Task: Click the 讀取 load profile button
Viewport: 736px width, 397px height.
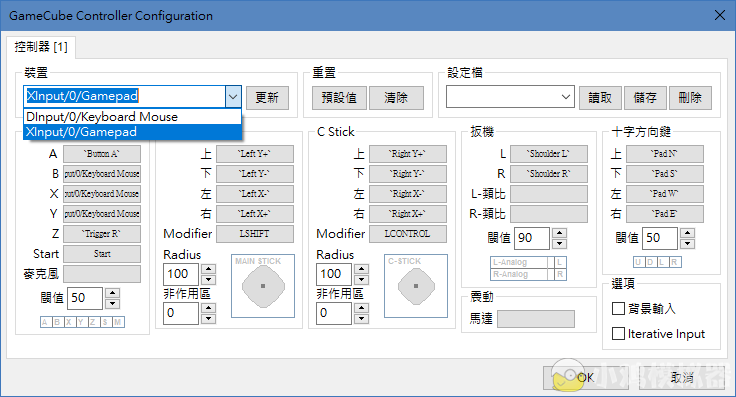Action: click(x=600, y=98)
